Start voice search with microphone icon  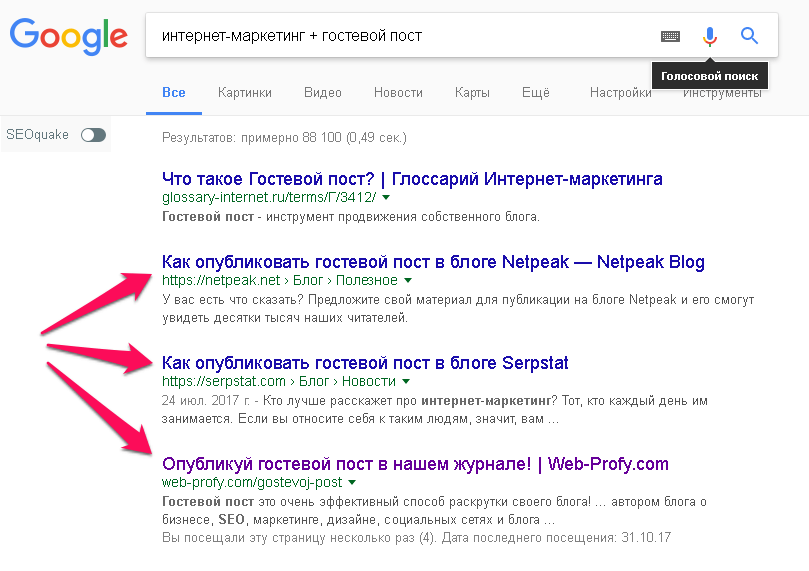(x=710, y=36)
